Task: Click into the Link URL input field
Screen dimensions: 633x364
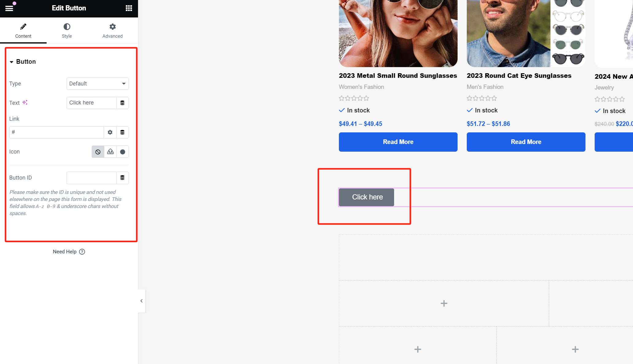Action: [x=57, y=132]
